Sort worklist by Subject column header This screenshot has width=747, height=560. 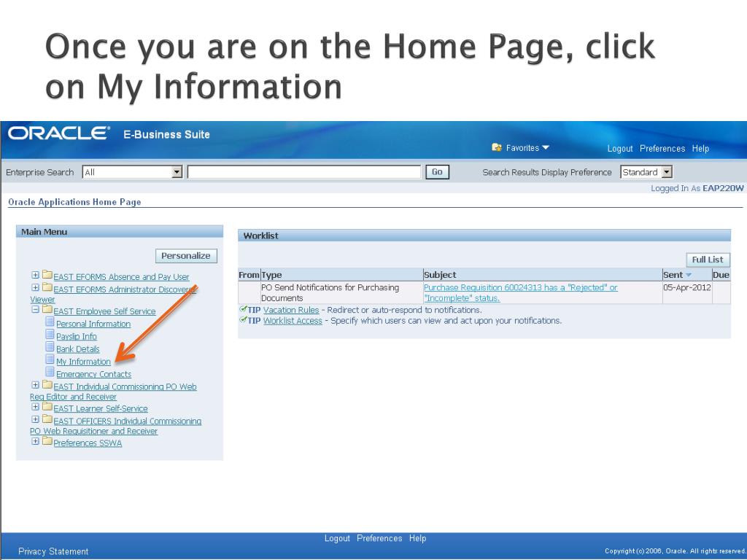440,275
